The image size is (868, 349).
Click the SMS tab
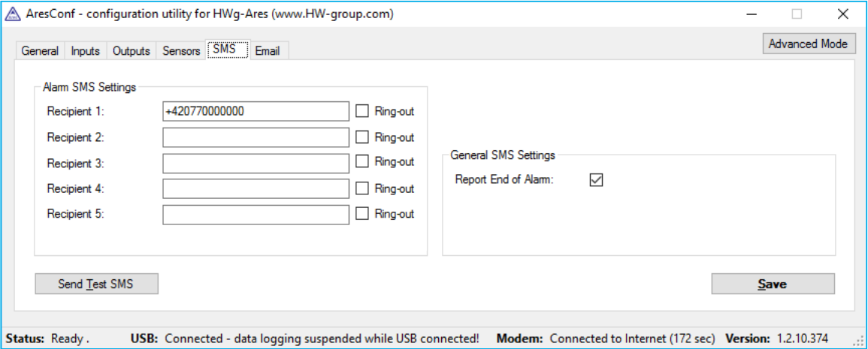[224, 50]
